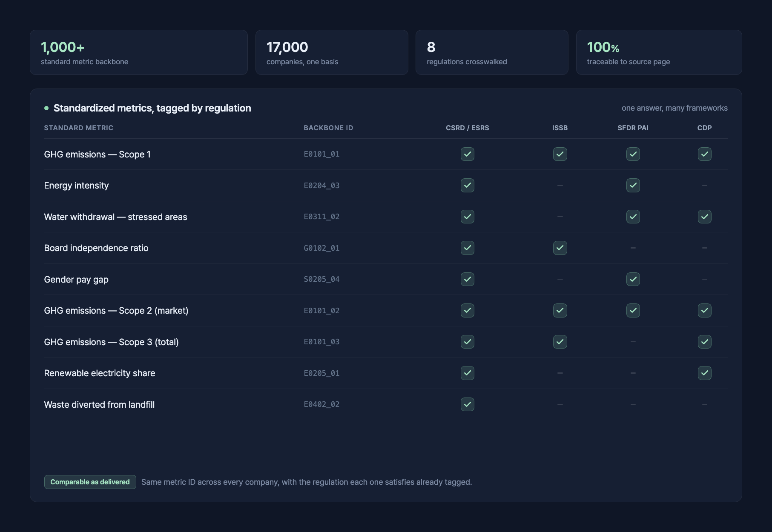This screenshot has width=772, height=532.
Task: Click CSRD / ESRS checkmark for Energy intensity
Action: pyautogui.click(x=468, y=186)
